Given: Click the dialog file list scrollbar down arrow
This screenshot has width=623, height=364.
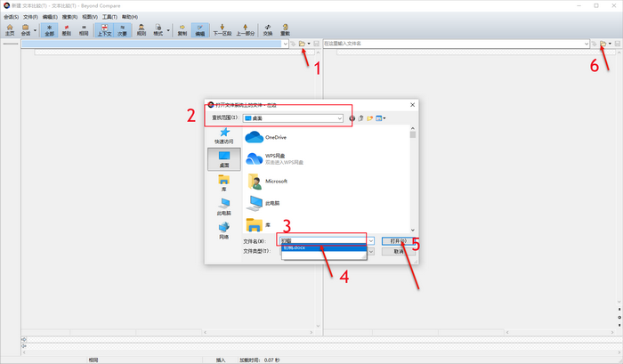Looking at the screenshot, I should click(412, 231).
